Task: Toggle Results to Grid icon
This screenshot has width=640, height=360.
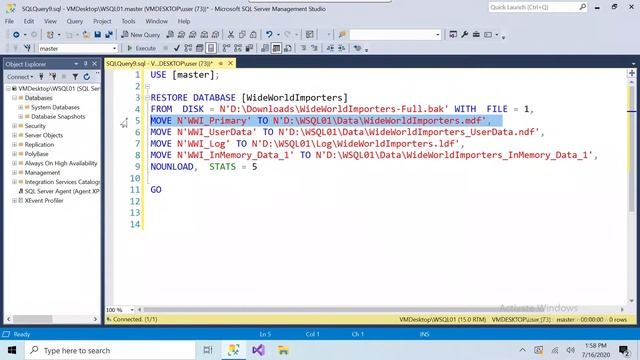Action: click(x=276, y=48)
